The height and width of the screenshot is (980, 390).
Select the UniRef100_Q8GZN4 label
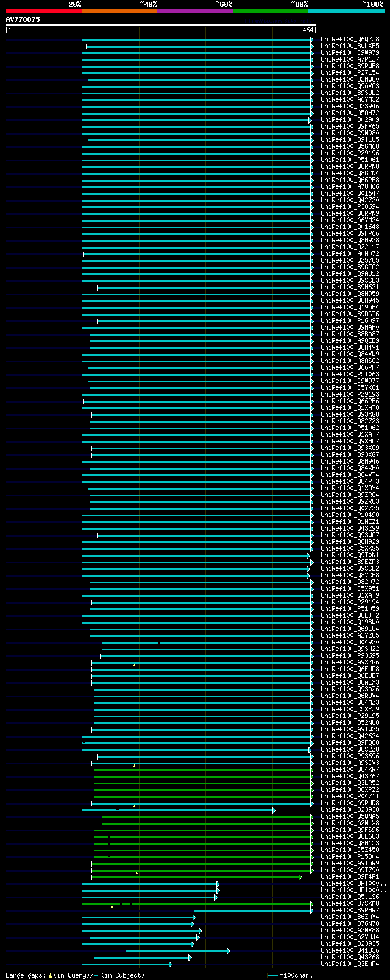point(350,173)
